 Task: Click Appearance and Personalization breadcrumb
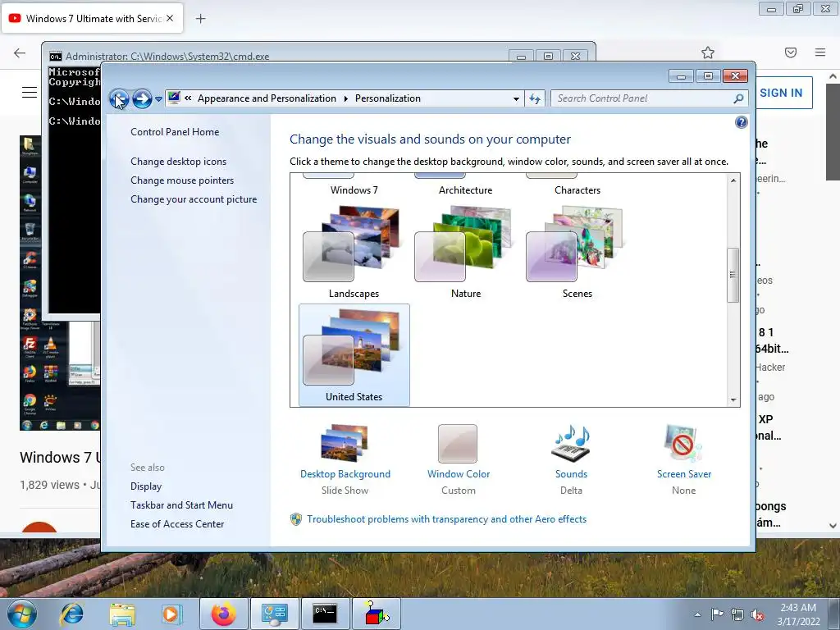click(267, 98)
